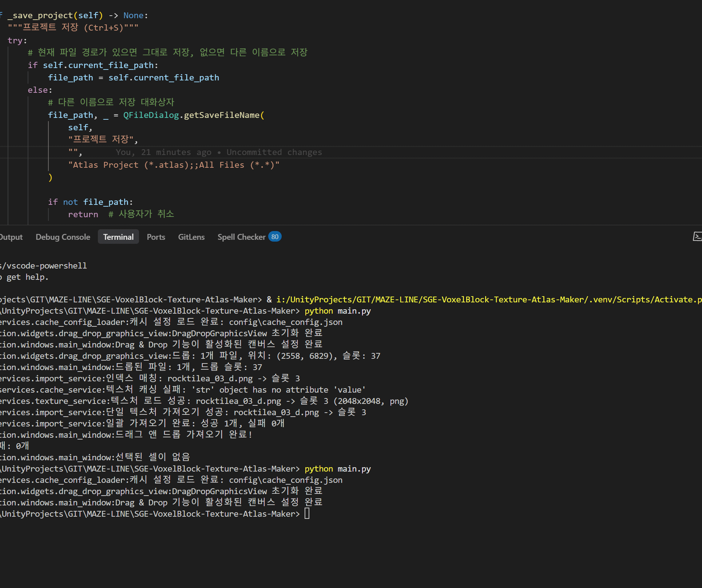Switch to the GitLens tab
This screenshot has height=588, width=702.
pos(191,237)
